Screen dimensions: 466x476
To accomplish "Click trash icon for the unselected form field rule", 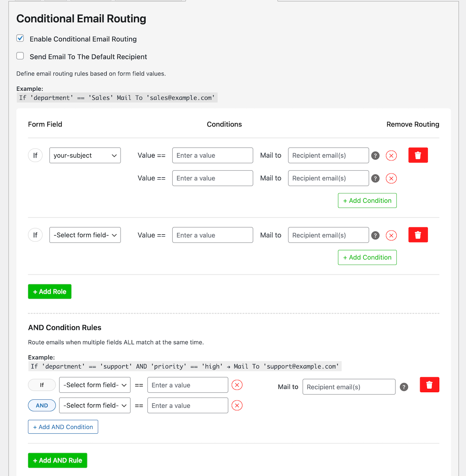I will [x=418, y=235].
